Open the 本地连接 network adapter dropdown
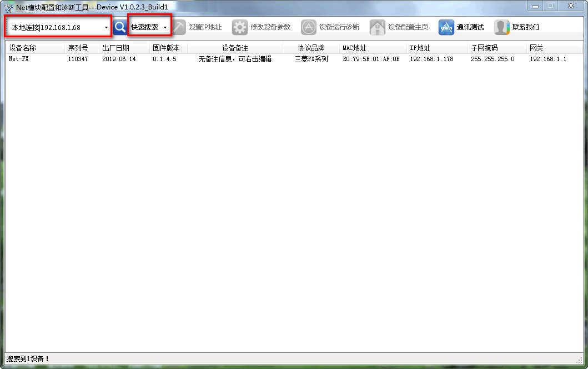The height and width of the screenshot is (369, 588). coord(58,27)
